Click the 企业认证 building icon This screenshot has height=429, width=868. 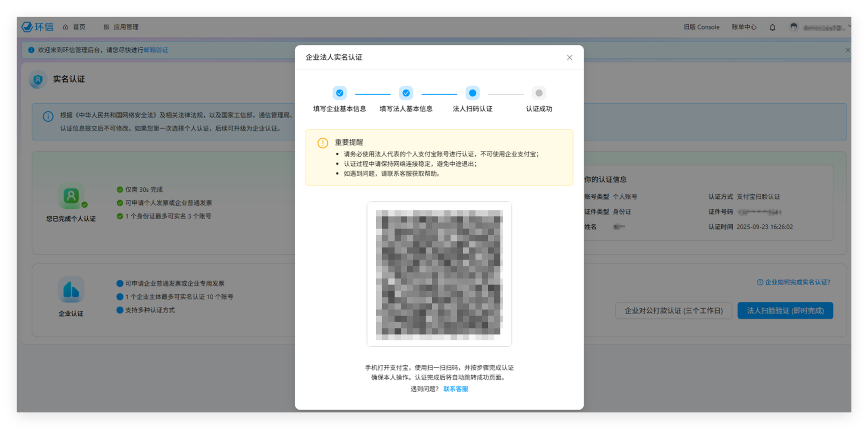[x=71, y=290]
